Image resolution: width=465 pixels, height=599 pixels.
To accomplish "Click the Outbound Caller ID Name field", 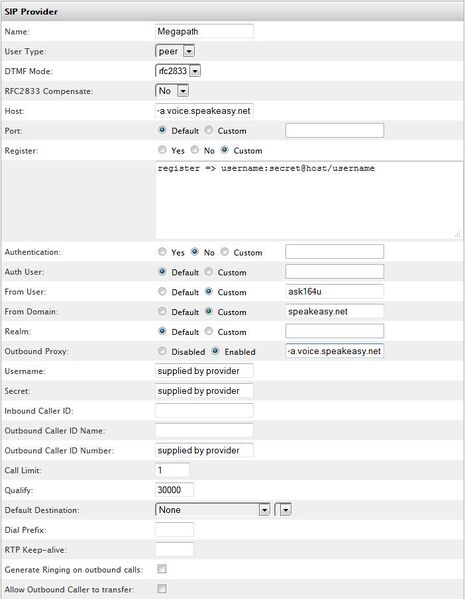I will (204, 430).
